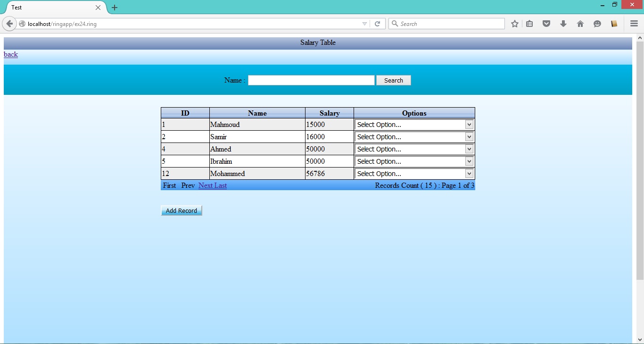Image resolution: width=644 pixels, height=344 pixels.
Task: Click the browser back navigation arrow
Action: pyautogui.click(x=9, y=23)
